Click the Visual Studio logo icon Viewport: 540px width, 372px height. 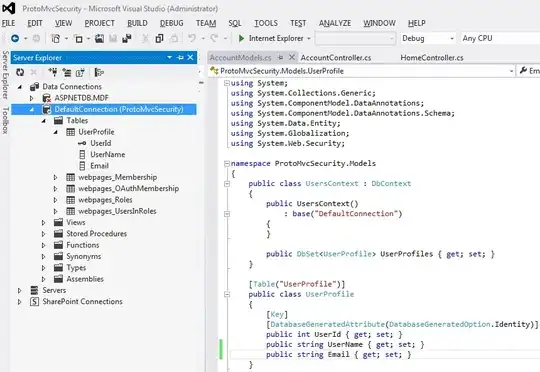[9, 8]
